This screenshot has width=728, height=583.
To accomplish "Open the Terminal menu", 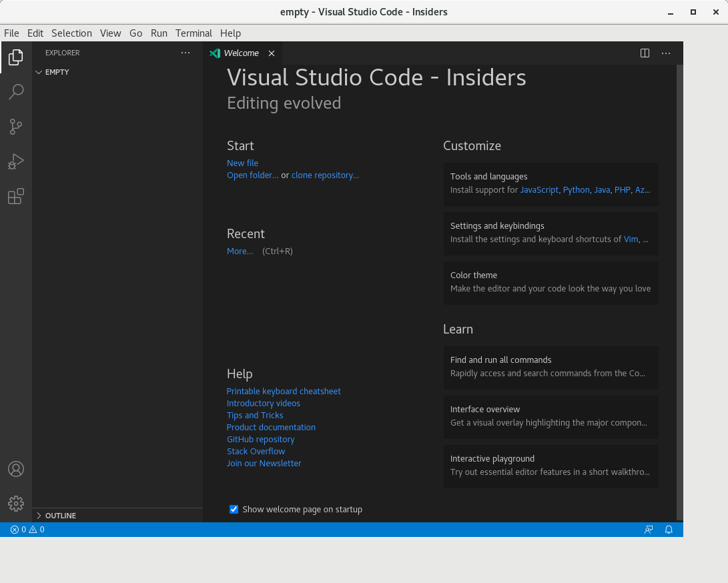I will 194,33.
